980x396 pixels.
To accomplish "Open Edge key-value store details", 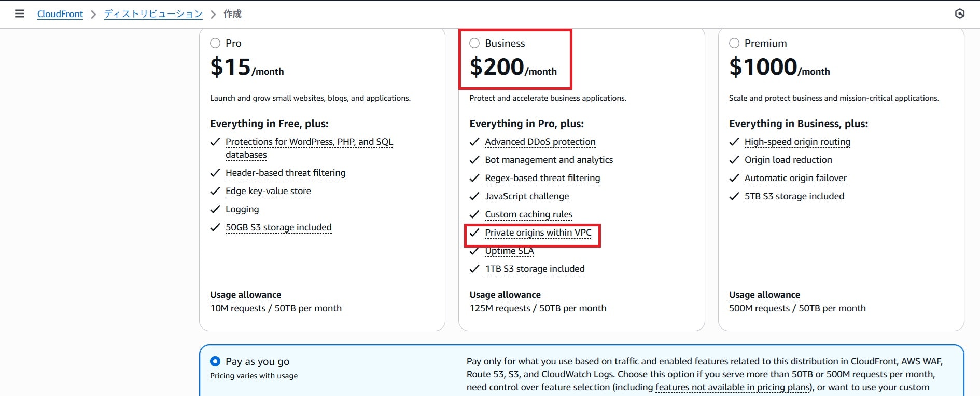I will click(268, 191).
